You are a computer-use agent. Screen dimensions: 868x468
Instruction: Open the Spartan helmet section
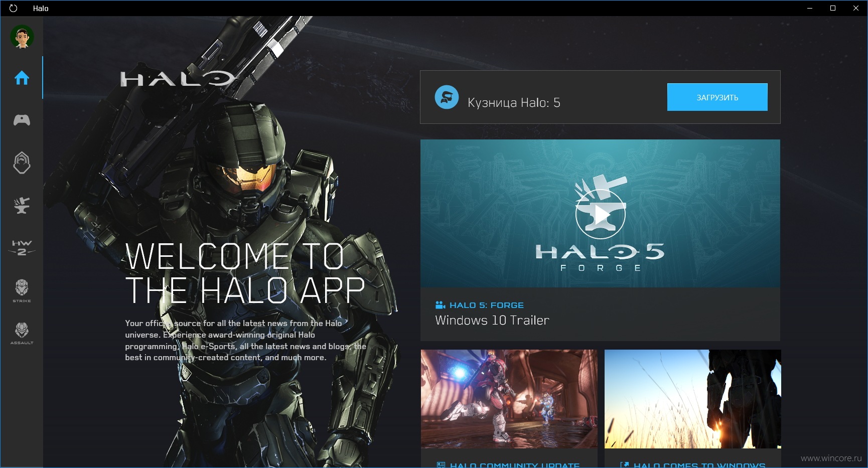point(22,163)
